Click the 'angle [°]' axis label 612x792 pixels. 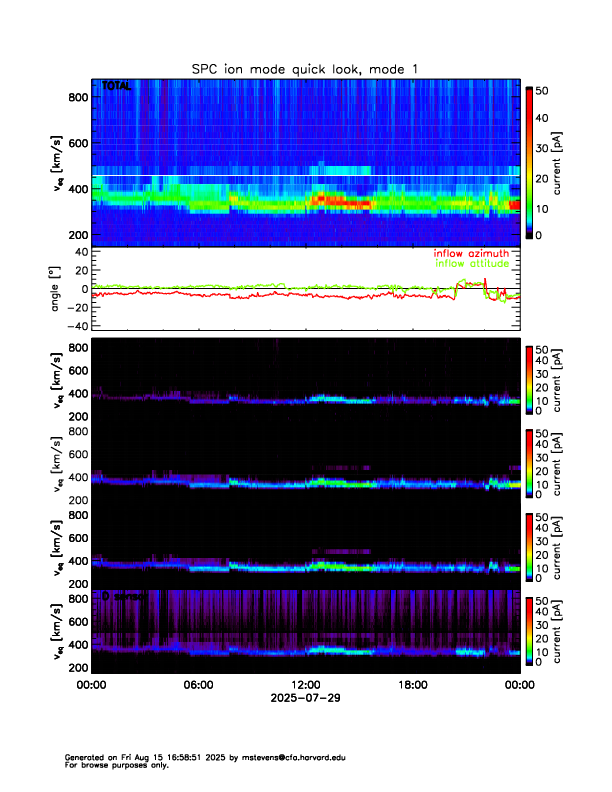click(57, 288)
